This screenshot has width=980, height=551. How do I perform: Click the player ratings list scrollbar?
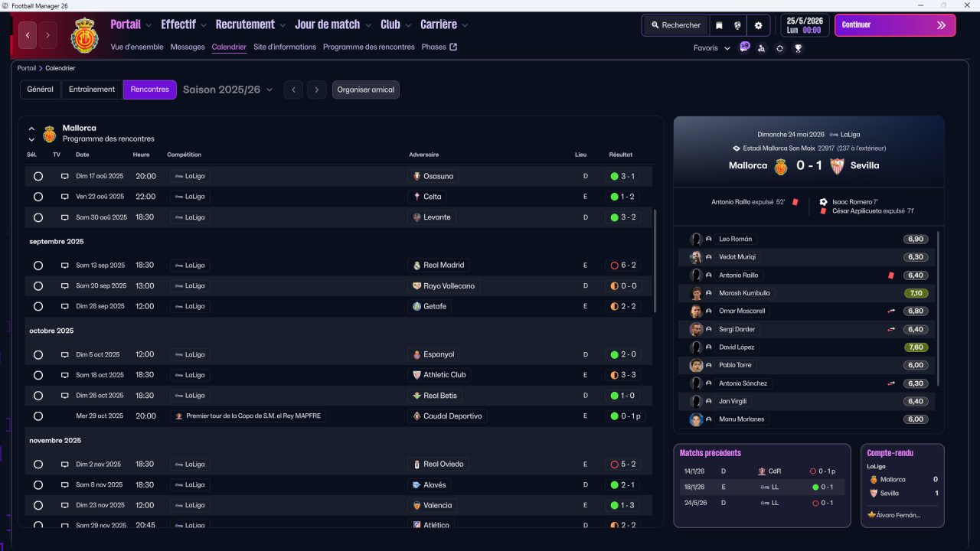pos(937,310)
